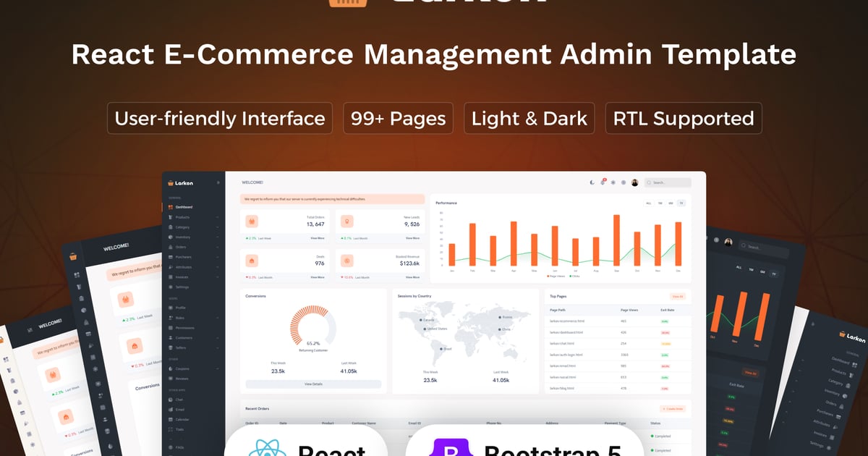
Task: Click the Roles icon in main sidebar
Action: click(x=171, y=318)
